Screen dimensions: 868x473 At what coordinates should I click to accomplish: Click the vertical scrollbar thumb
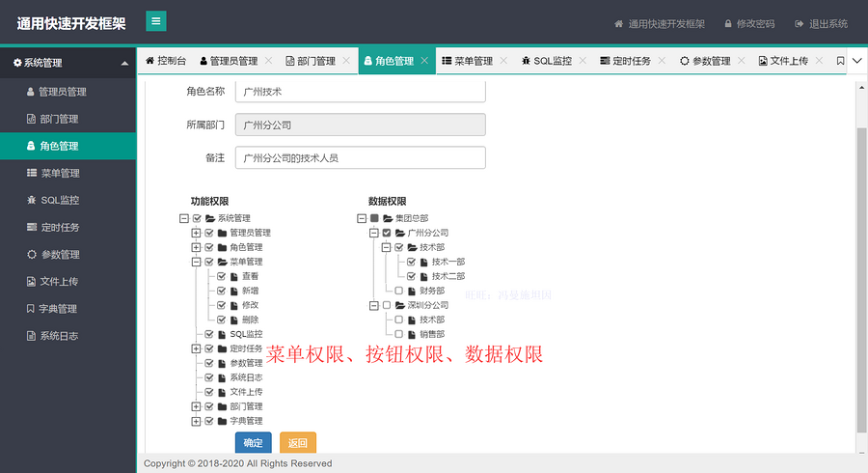(861, 280)
